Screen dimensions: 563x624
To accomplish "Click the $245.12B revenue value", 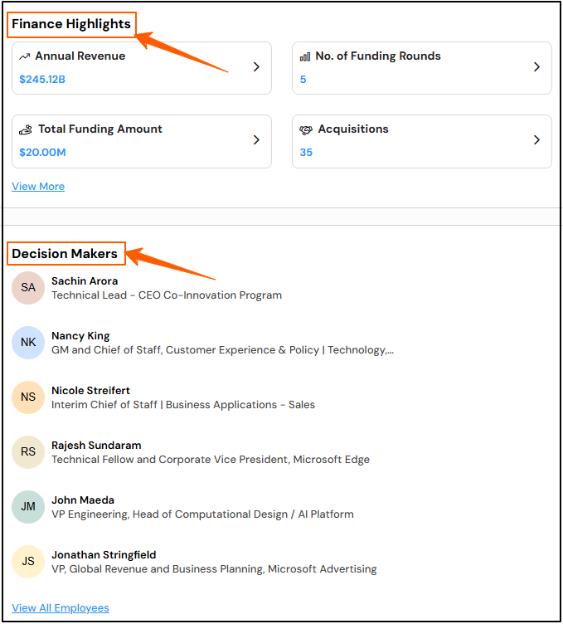I will point(42,79).
